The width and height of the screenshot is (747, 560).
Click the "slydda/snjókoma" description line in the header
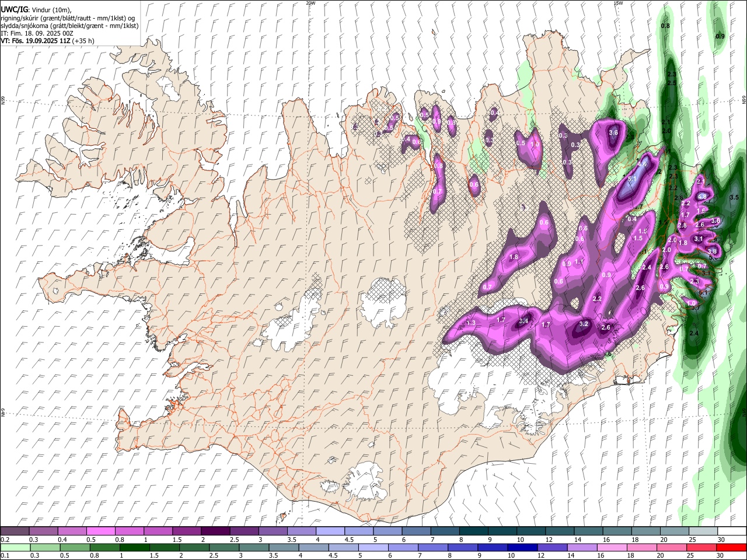69,26
